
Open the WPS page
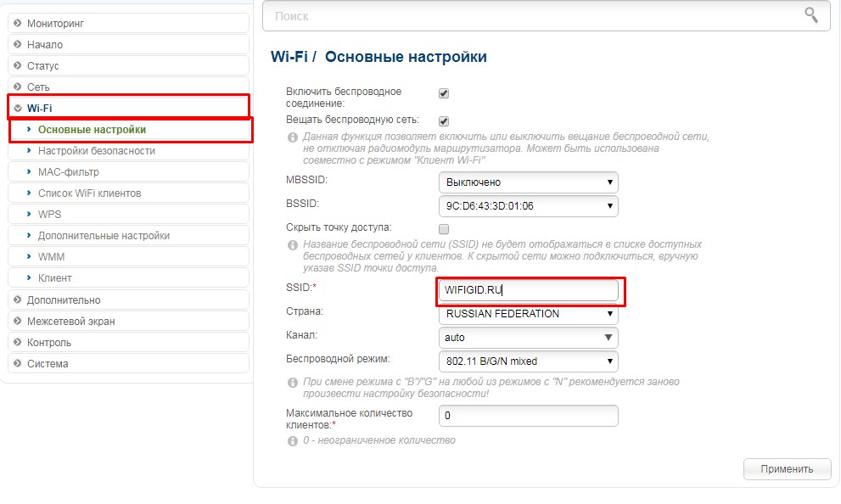tap(129, 215)
